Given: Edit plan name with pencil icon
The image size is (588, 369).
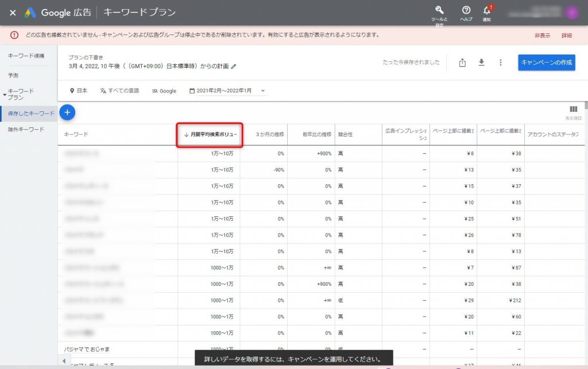Looking at the screenshot, I should (x=234, y=67).
